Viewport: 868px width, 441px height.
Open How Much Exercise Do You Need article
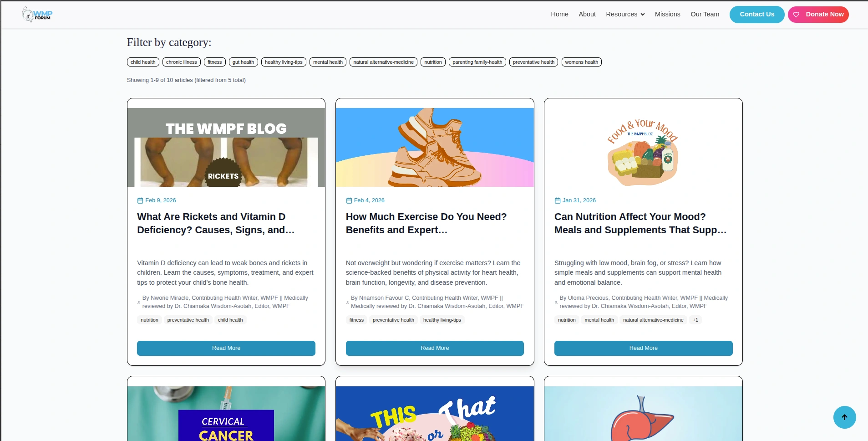[426, 223]
